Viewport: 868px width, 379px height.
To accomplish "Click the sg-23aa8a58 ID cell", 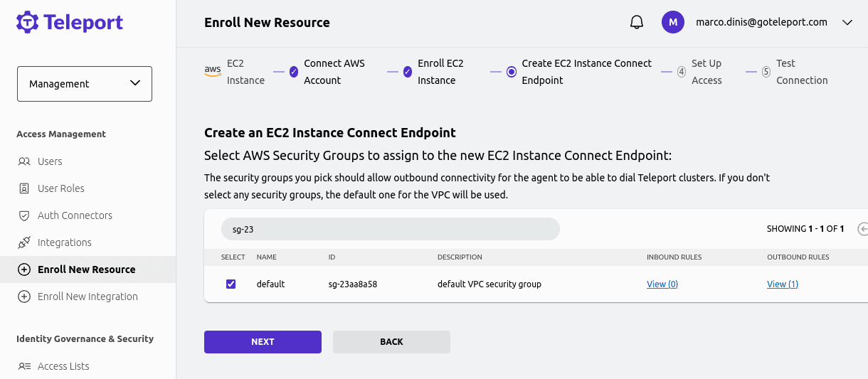I will (x=353, y=284).
